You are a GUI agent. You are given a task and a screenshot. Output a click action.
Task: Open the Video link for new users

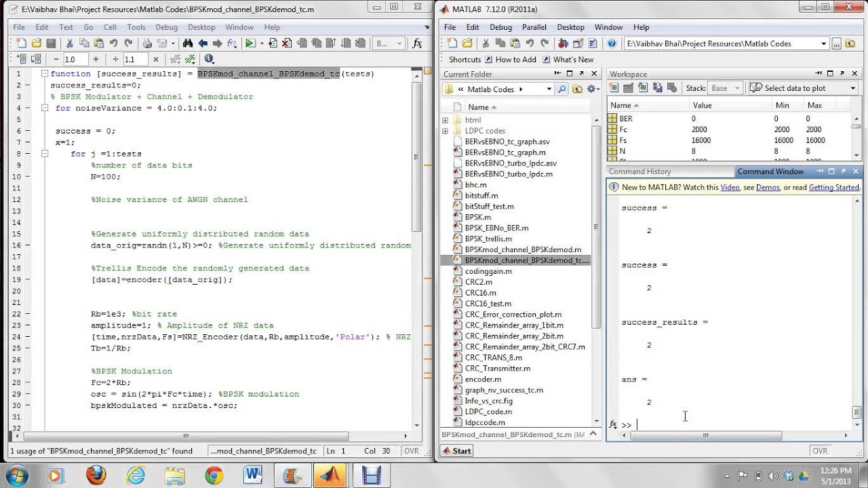(x=730, y=187)
